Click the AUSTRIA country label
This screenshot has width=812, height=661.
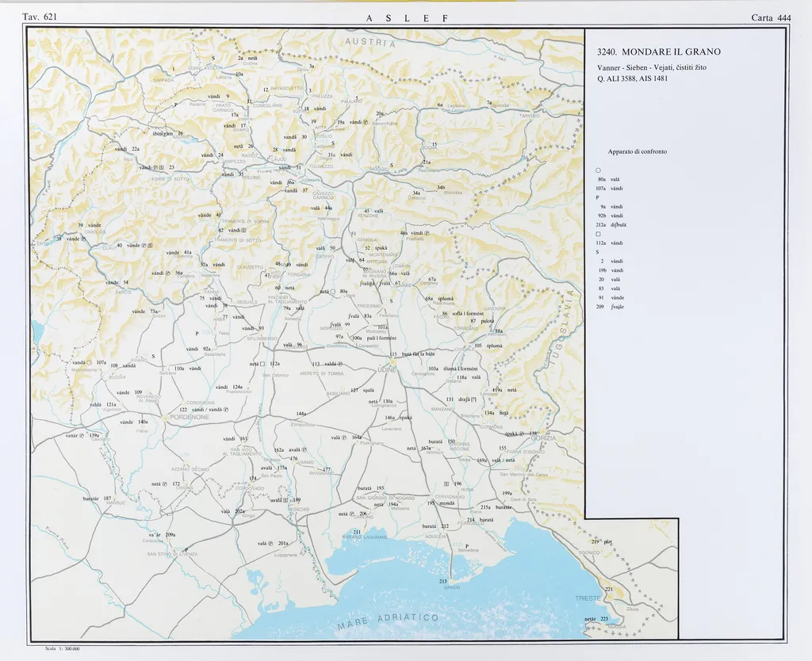tap(371, 44)
